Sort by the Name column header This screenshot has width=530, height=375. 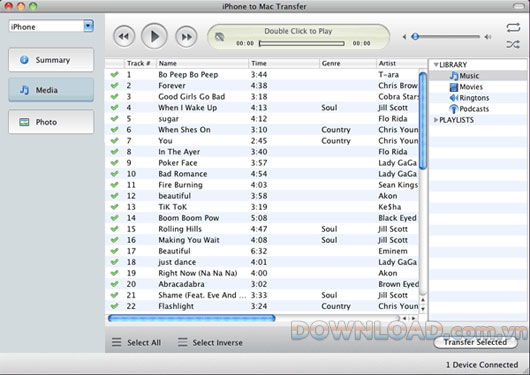pos(202,63)
